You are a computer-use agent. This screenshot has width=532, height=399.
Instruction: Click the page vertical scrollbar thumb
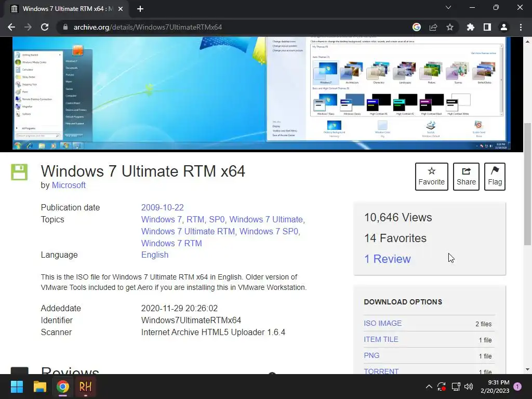click(527, 183)
